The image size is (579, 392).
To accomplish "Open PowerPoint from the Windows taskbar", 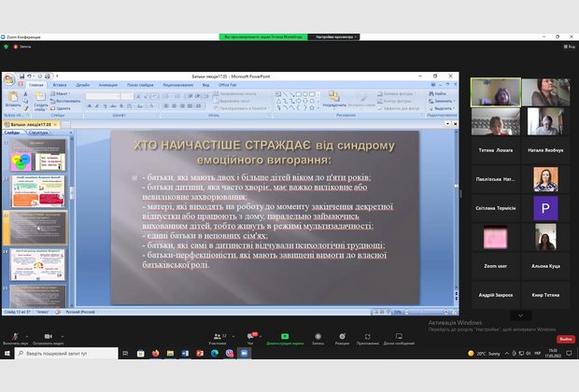I will tap(200, 353).
